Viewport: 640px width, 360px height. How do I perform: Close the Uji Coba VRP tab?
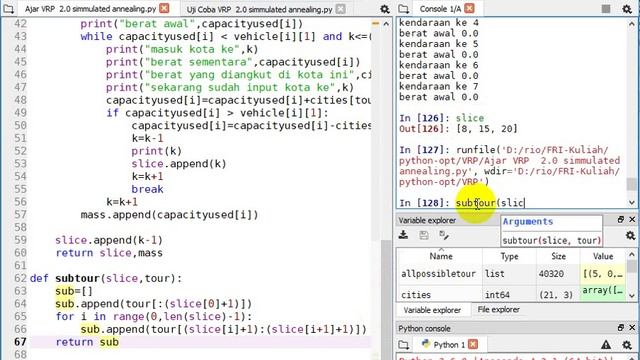click(340, 8)
